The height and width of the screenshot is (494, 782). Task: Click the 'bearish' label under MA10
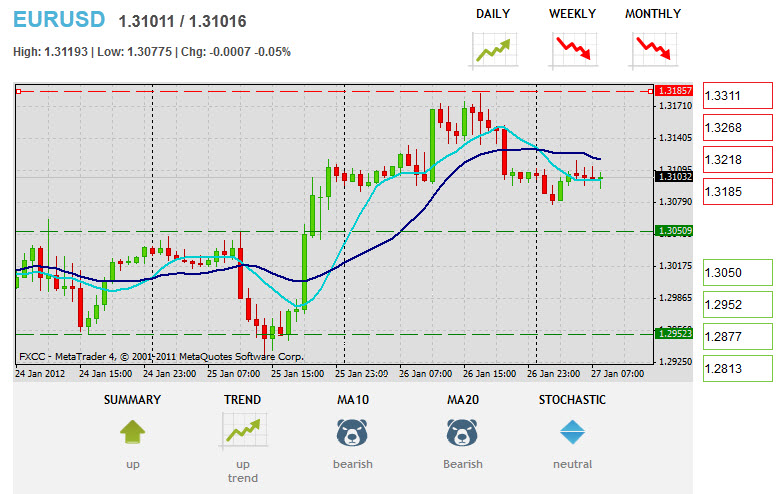coord(353,464)
